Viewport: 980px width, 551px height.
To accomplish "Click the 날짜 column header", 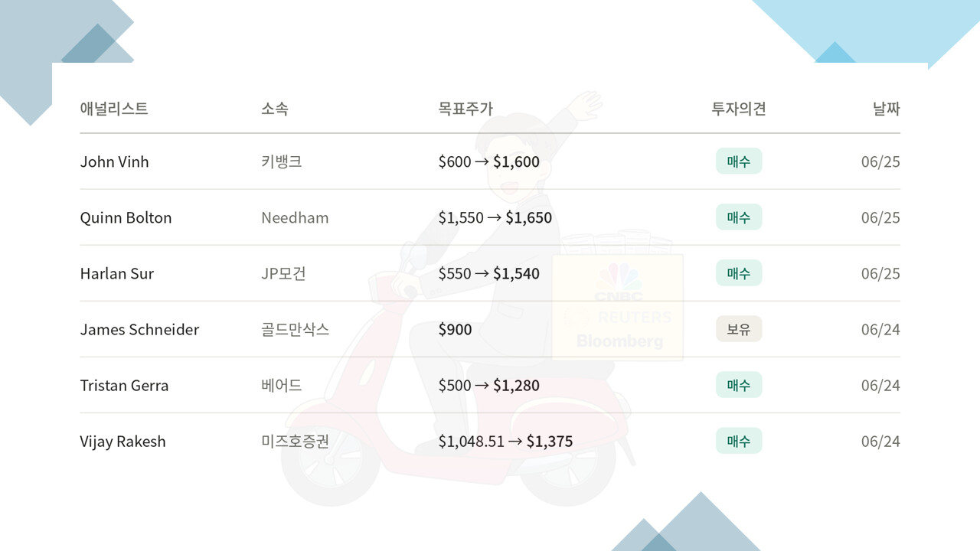I will [887, 109].
